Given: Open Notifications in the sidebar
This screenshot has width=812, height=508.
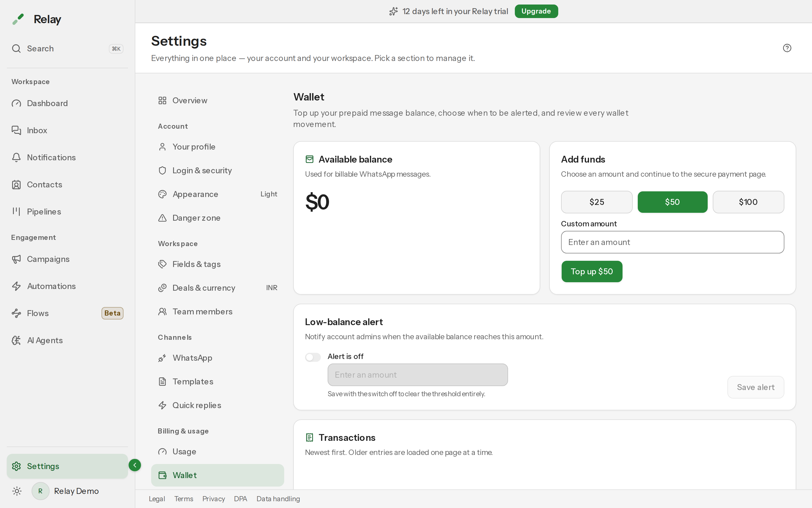Looking at the screenshot, I should point(67,157).
